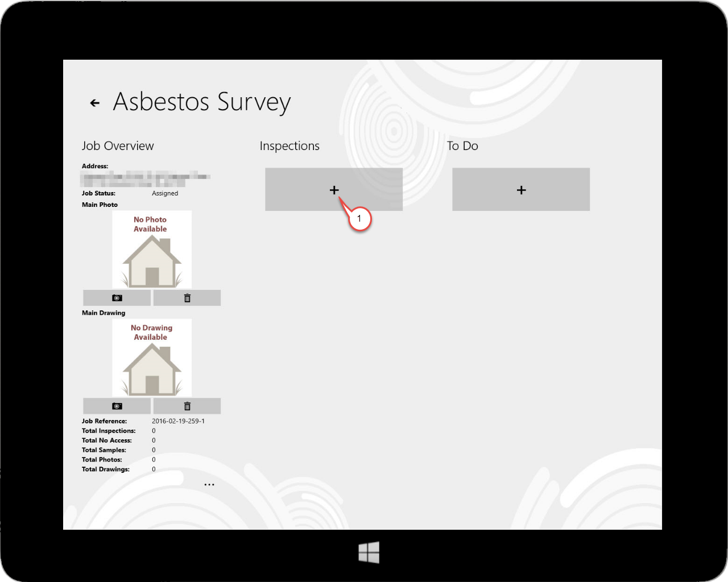Capture a Main Drawing using the camera icon
728x582 pixels.
coord(117,406)
